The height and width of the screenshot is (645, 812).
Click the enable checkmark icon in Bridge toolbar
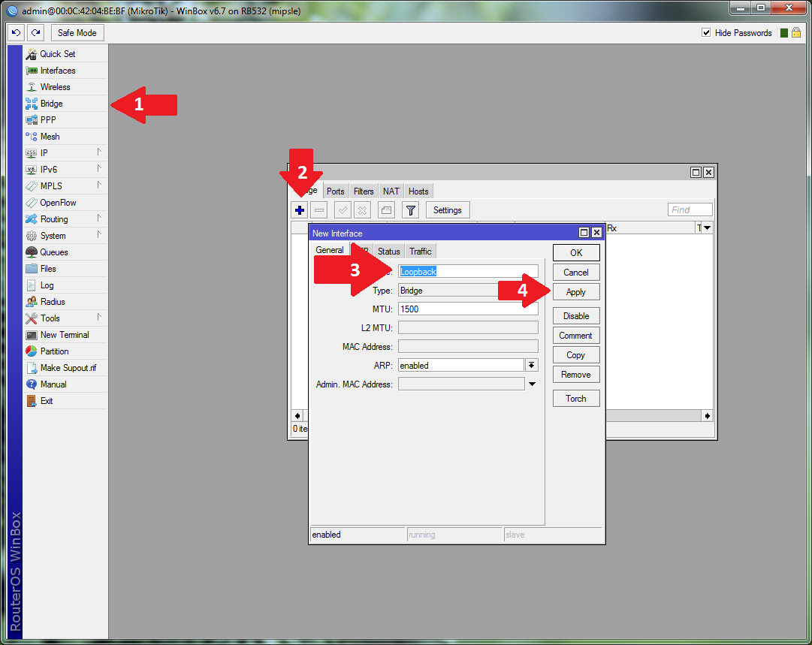pos(343,210)
